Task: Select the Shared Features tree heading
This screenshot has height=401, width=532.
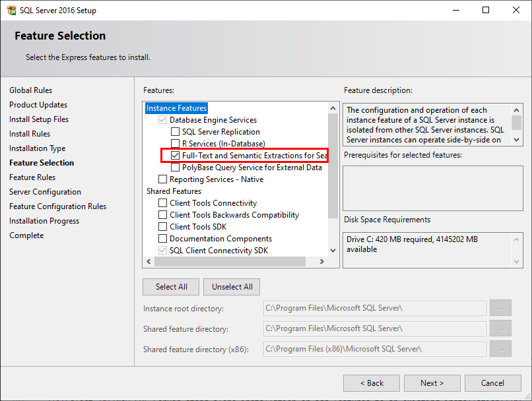Action: pyautogui.click(x=174, y=191)
